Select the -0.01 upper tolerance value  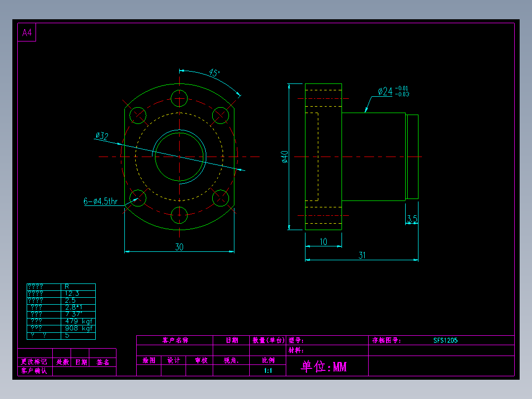click(x=402, y=88)
